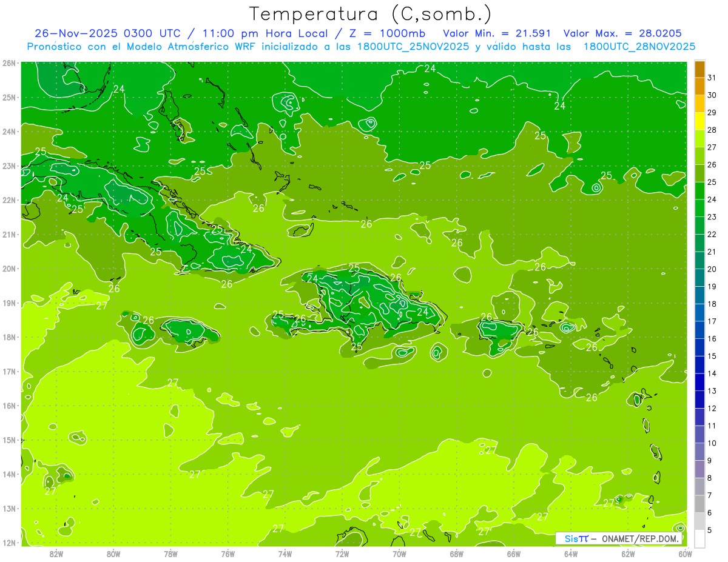This screenshot has height=562, width=728.
Task: Click the '82W' longitude axis label
Action: (56, 554)
